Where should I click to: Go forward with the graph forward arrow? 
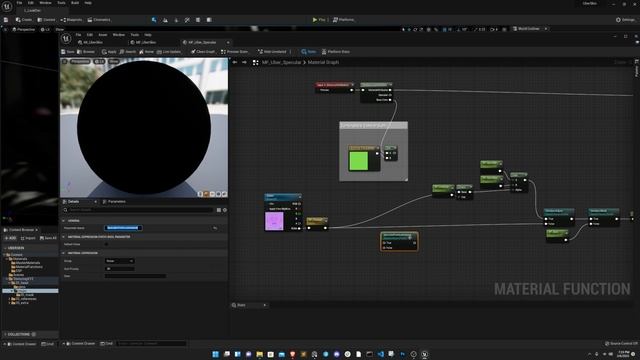click(244, 62)
